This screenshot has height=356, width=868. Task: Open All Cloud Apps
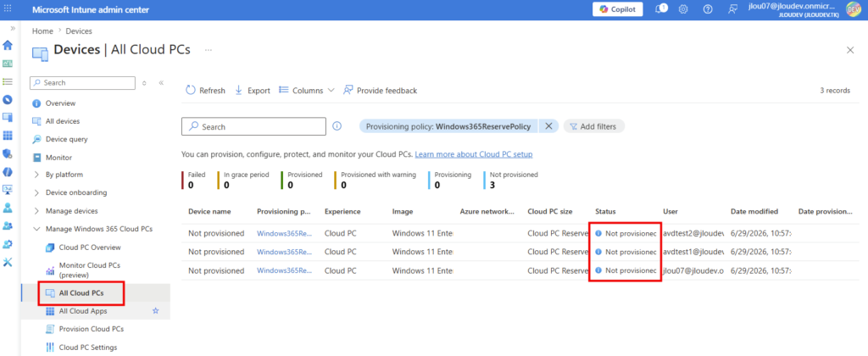(x=83, y=310)
